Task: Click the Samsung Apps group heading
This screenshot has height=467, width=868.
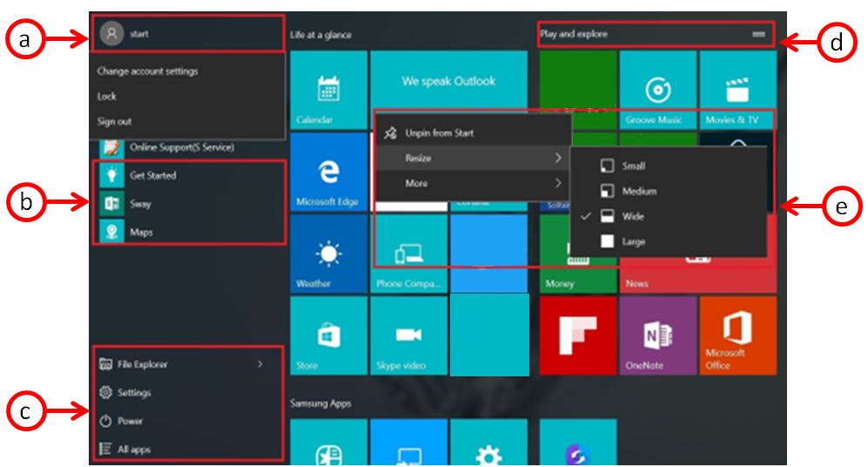Action: pyautogui.click(x=320, y=403)
